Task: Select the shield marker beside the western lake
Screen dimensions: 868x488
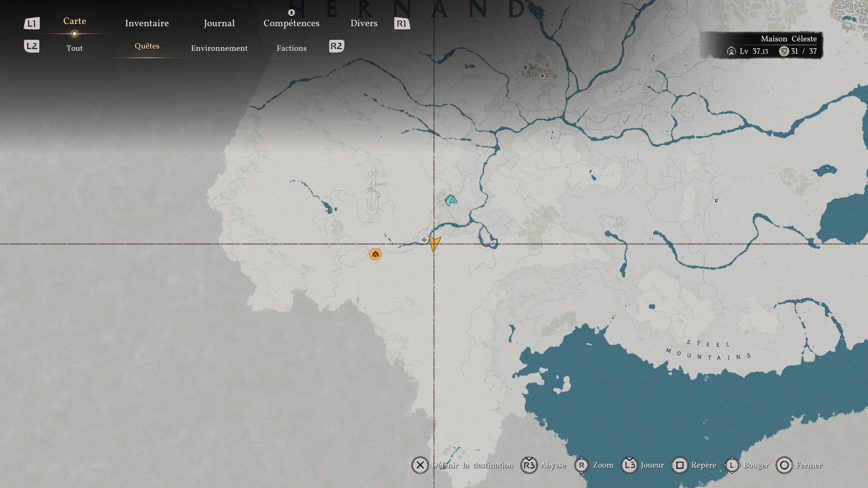Action: click(x=336, y=209)
